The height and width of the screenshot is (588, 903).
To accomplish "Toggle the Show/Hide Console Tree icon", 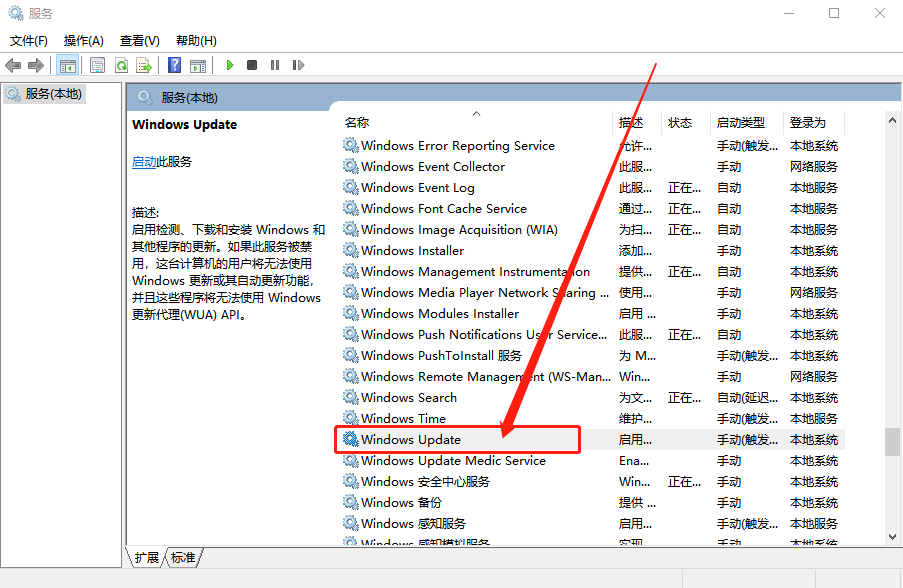I will (67, 64).
